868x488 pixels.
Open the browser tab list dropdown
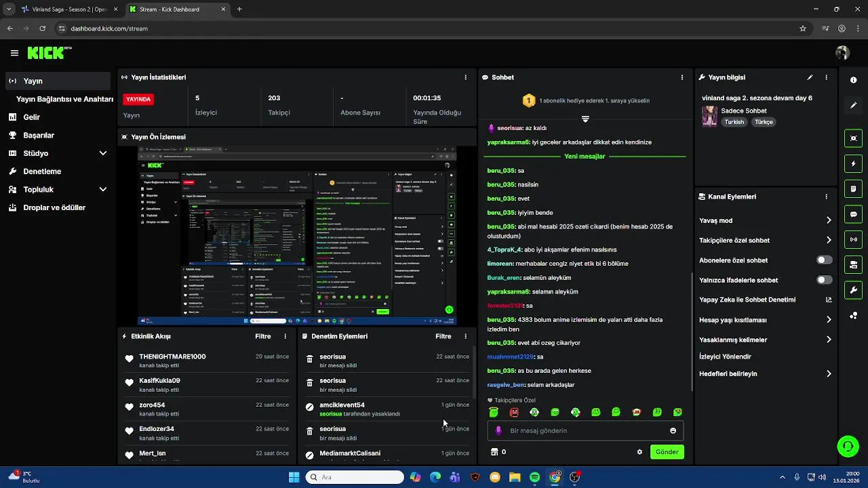pos(9,9)
